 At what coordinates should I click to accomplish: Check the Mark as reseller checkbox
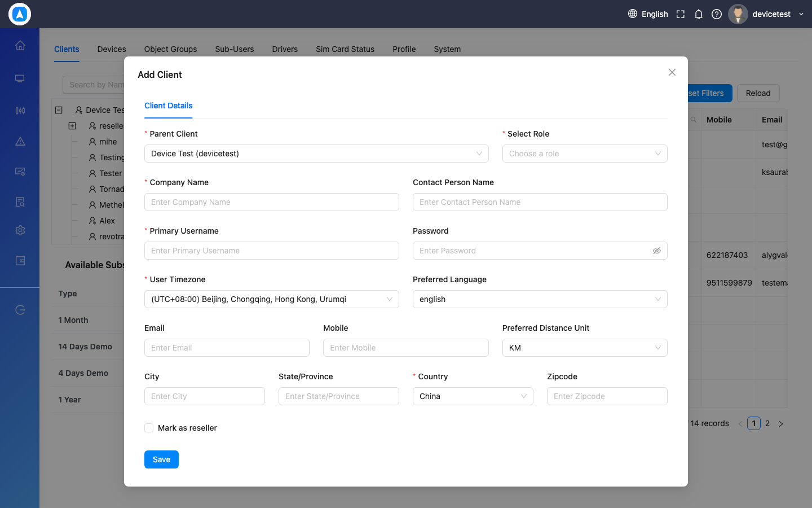(x=149, y=428)
